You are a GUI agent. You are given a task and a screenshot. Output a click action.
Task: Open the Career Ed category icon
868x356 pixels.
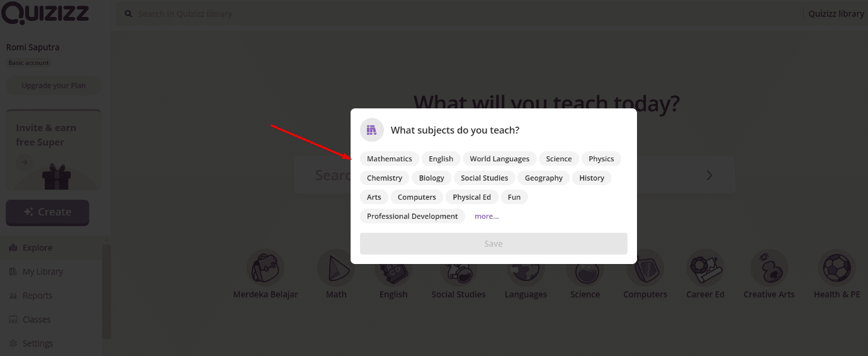coord(706,268)
